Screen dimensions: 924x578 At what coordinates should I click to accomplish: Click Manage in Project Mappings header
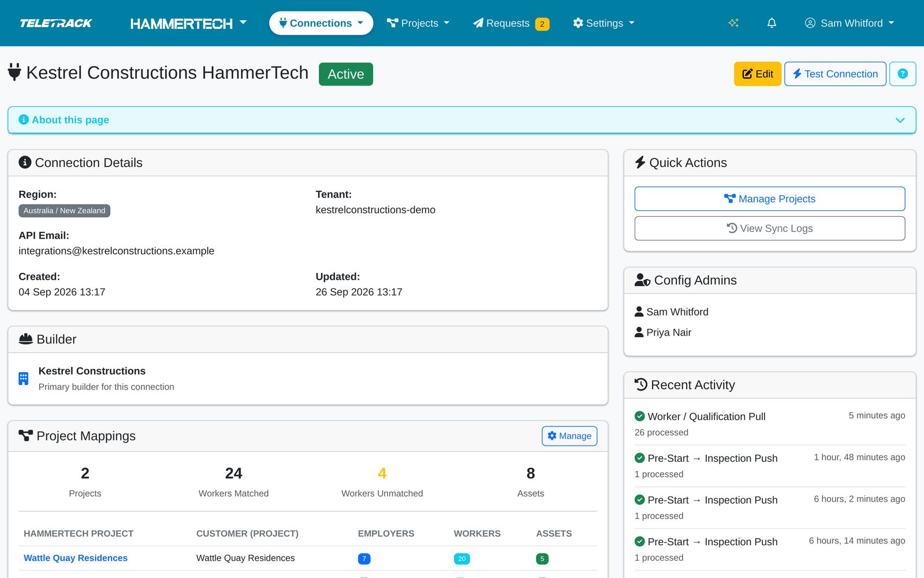(x=569, y=436)
